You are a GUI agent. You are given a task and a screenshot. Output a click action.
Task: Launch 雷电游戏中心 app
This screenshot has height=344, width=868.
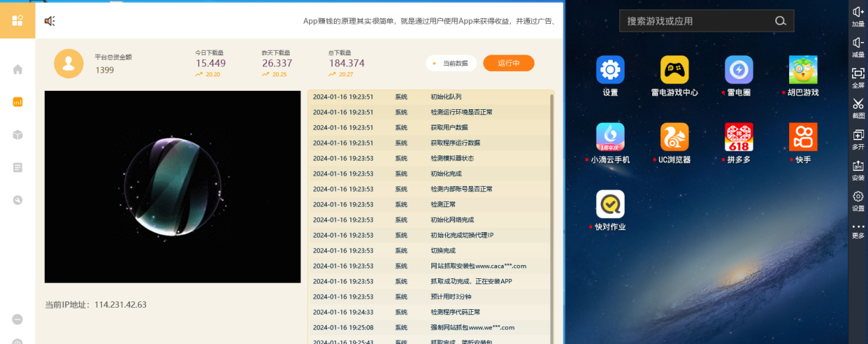[674, 76]
